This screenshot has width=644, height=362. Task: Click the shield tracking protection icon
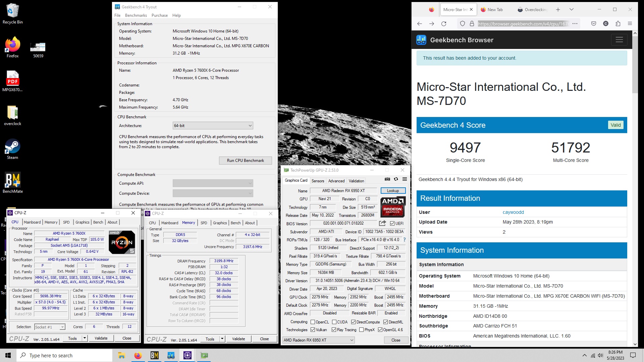[463, 23]
